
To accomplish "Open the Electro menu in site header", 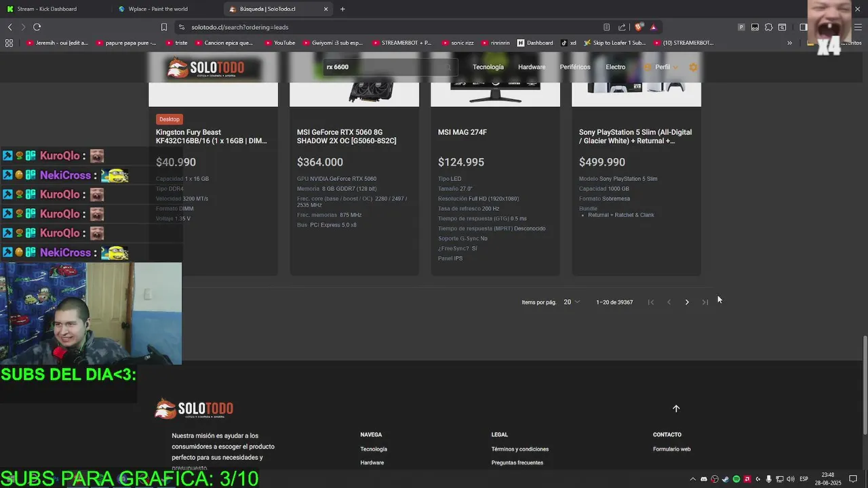I will (616, 67).
